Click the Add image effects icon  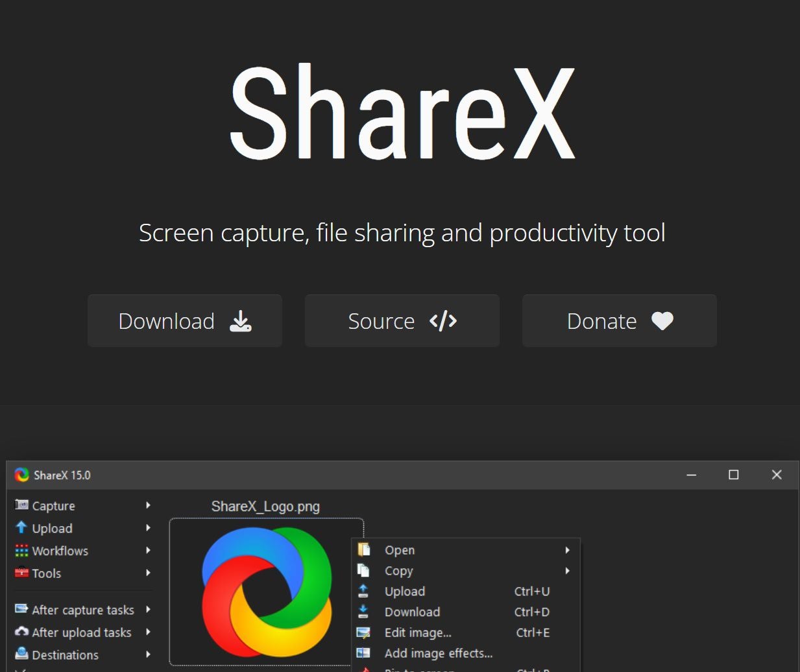pos(363,653)
